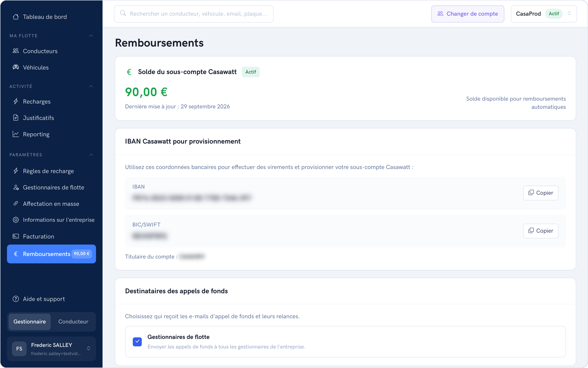The width and height of the screenshot is (588, 368).
Task: Click the 'Titulaire du compte' label
Action: point(151,257)
